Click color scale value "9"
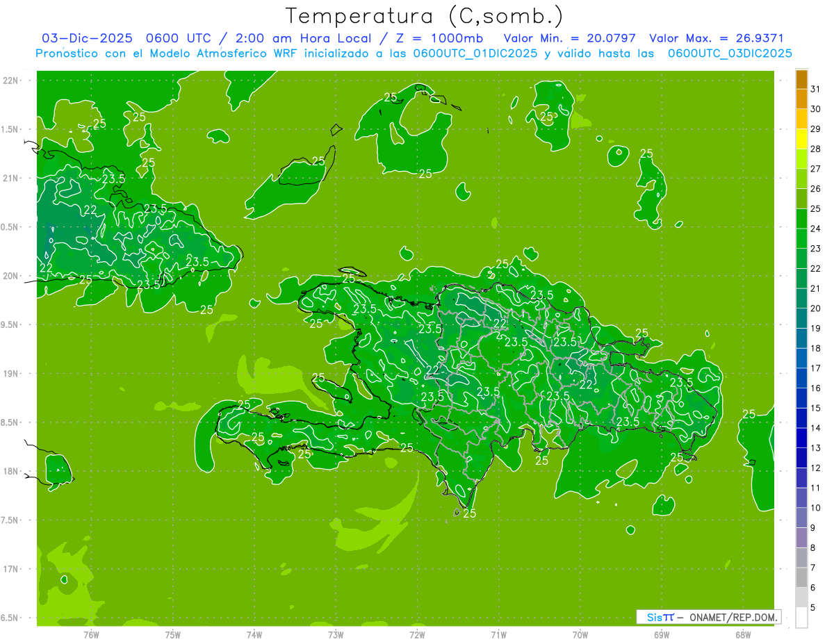The image size is (834, 644). pos(812,529)
